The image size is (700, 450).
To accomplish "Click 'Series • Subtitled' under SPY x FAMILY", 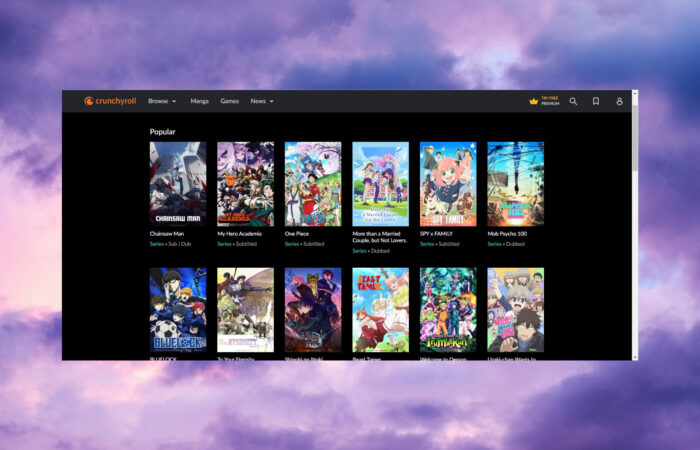I will point(440,244).
